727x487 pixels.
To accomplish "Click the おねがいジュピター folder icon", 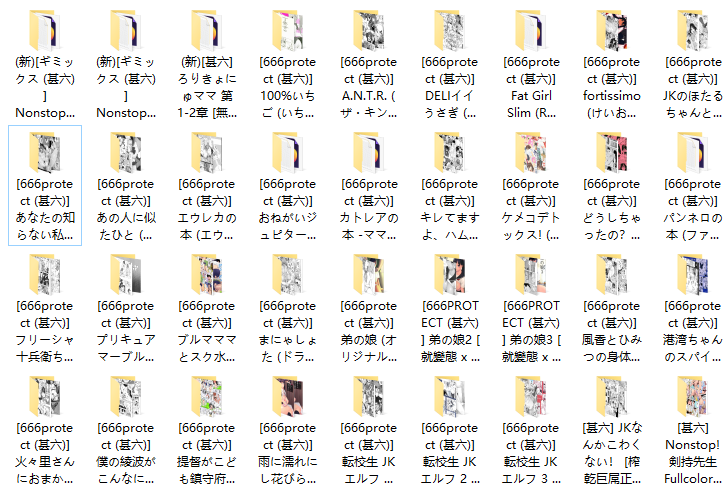I will tap(288, 153).
